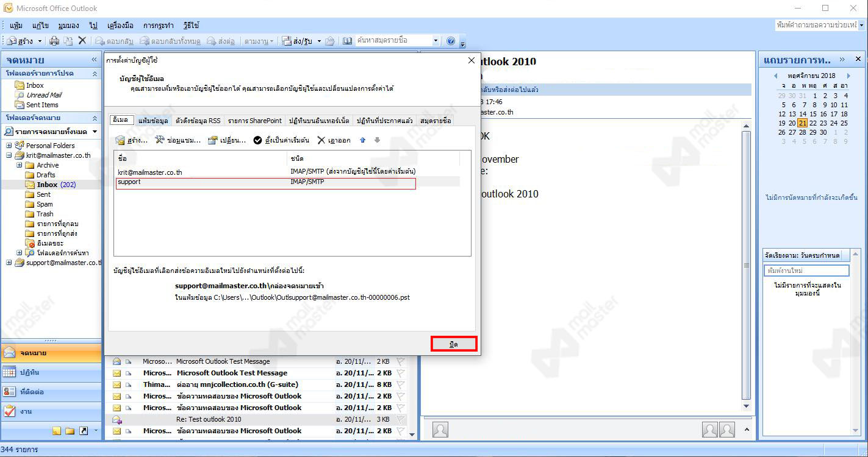This screenshot has width=868, height=457.
Task: Click the Folder List icon at the navigation pane bottom
Action: pyautogui.click(x=70, y=431)
